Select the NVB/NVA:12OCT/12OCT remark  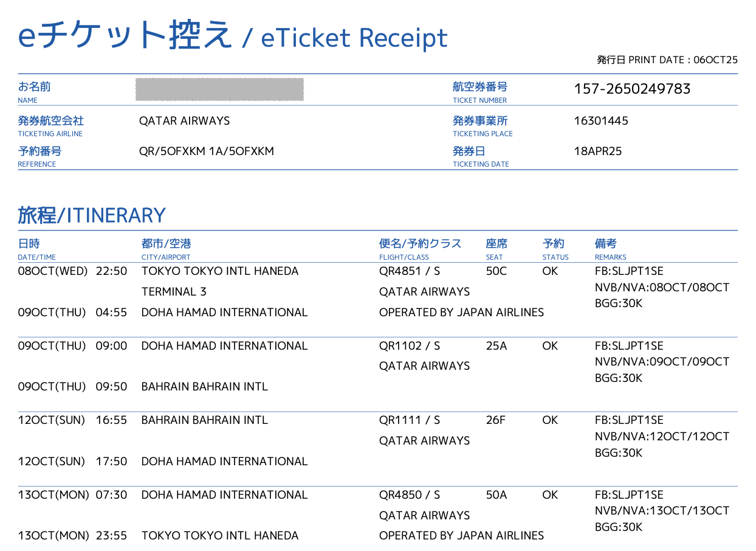(661, 437)
